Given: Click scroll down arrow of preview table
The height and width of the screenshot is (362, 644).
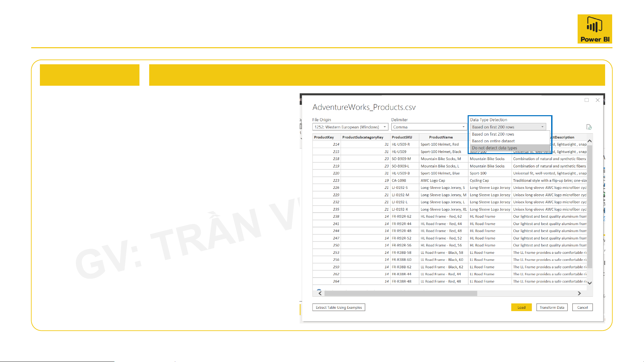Looking at the screenshot, I should (x=589, y=283).
